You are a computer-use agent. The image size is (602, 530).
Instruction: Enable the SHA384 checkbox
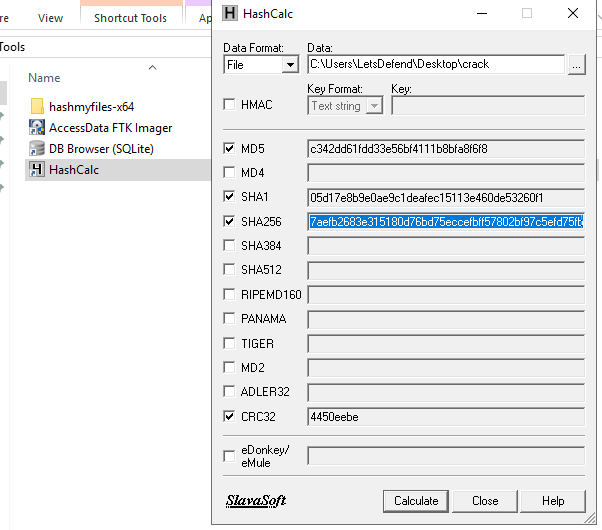click(229, 245)
